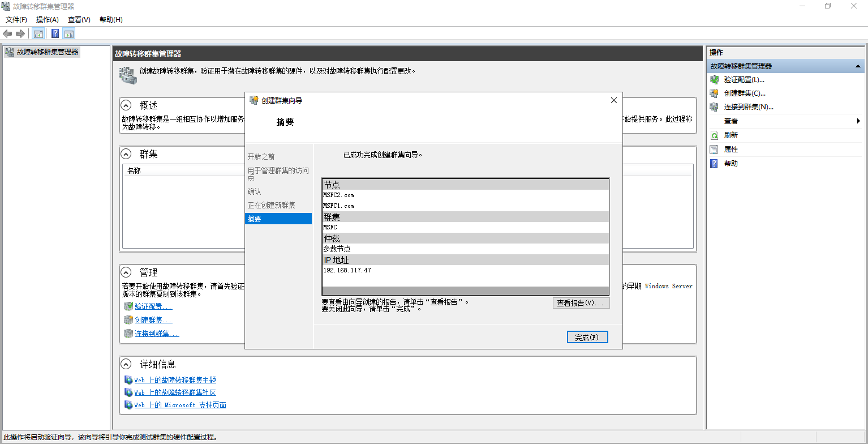868x444 pixels.
Task: Expand the 查看 submenu in actions pane
Action: coord(858,121)
